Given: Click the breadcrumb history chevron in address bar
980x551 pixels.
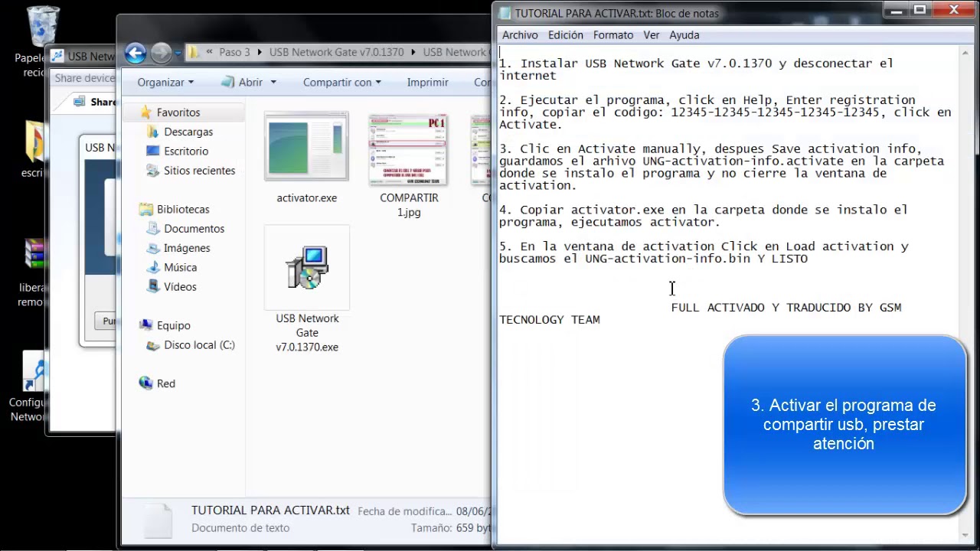Looking at the screenshot, I should click(x=209, y=52).
